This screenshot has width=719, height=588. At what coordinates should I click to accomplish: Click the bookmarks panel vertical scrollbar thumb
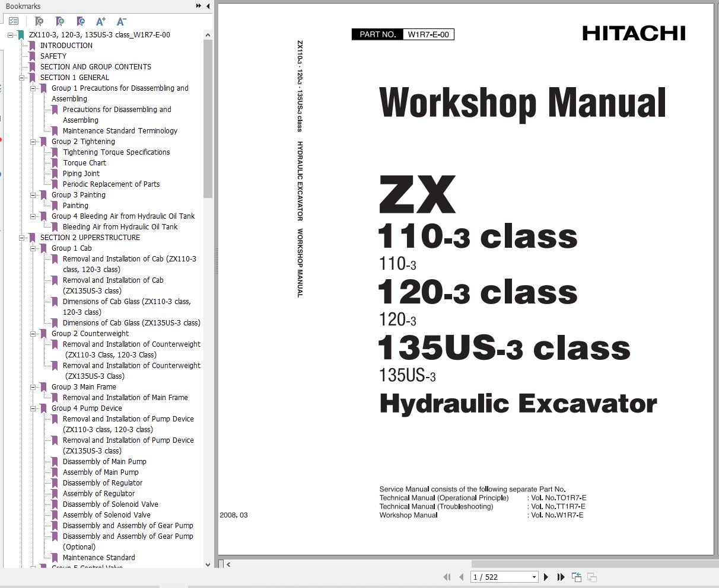pyautogui.click(x=208, y=119)
